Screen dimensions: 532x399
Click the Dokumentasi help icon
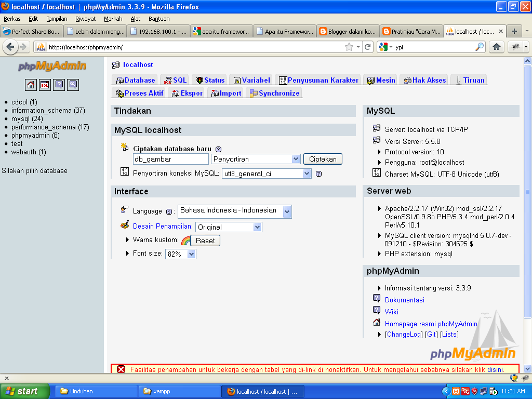click(377, 298)
